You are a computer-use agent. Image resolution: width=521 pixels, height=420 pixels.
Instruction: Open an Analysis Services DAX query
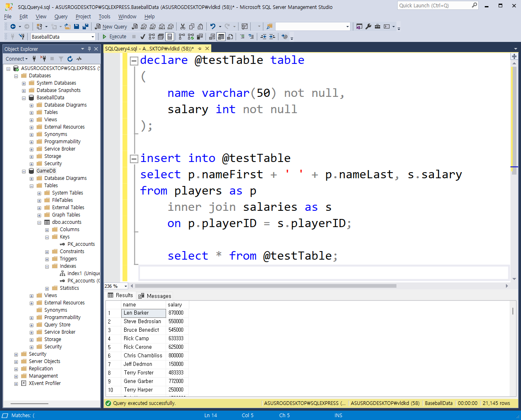click(x=171, y=26)
